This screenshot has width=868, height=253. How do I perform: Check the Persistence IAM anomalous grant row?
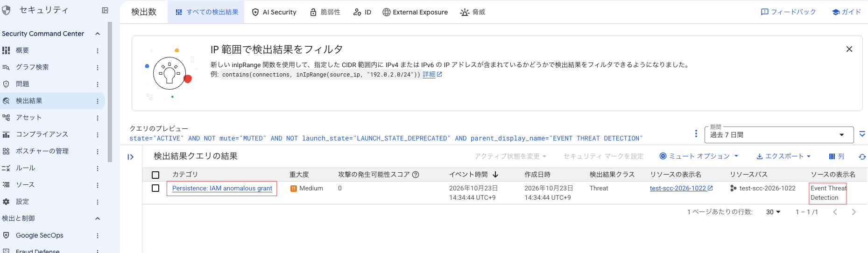(155, 188)
